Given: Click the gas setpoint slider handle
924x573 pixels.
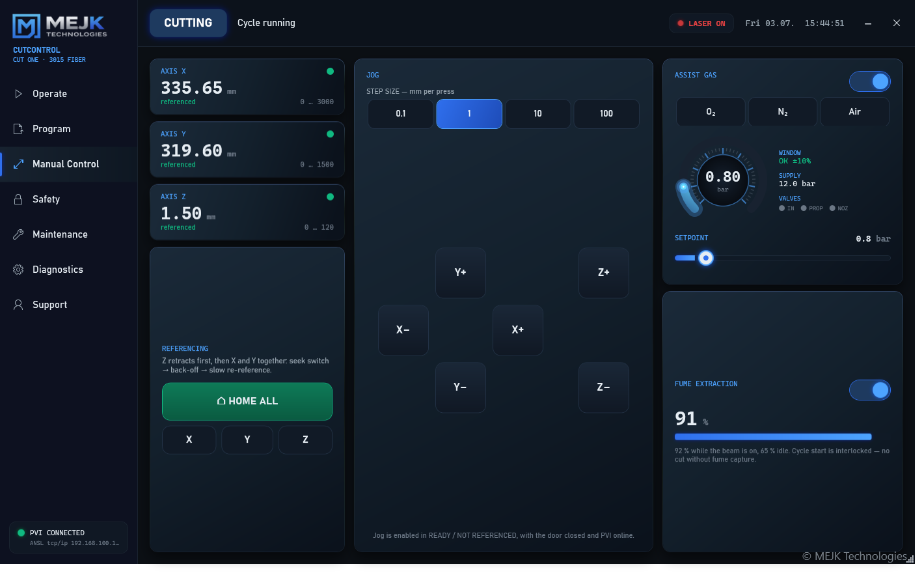Looking at the screenshot, I should [706, 258].
